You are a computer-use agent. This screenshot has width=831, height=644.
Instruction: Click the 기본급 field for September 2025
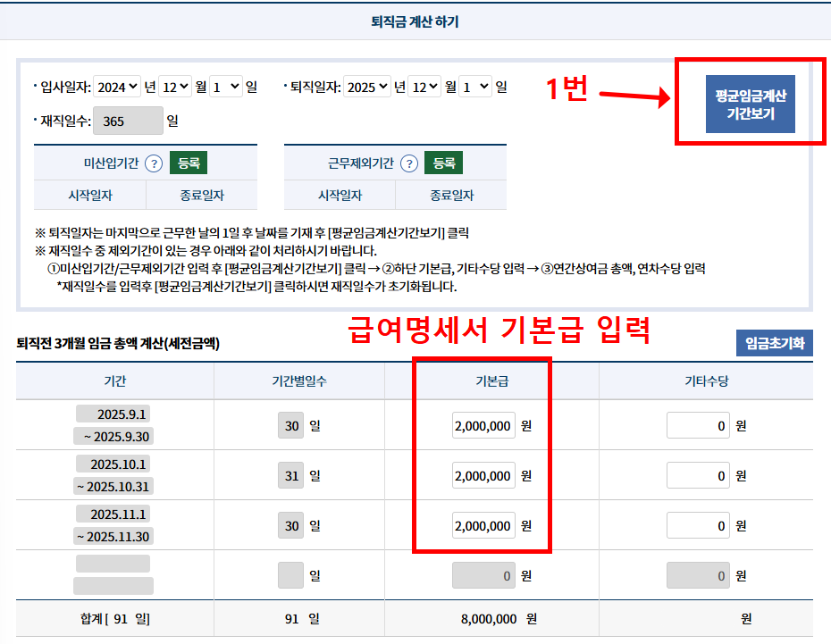click(482, 425)
